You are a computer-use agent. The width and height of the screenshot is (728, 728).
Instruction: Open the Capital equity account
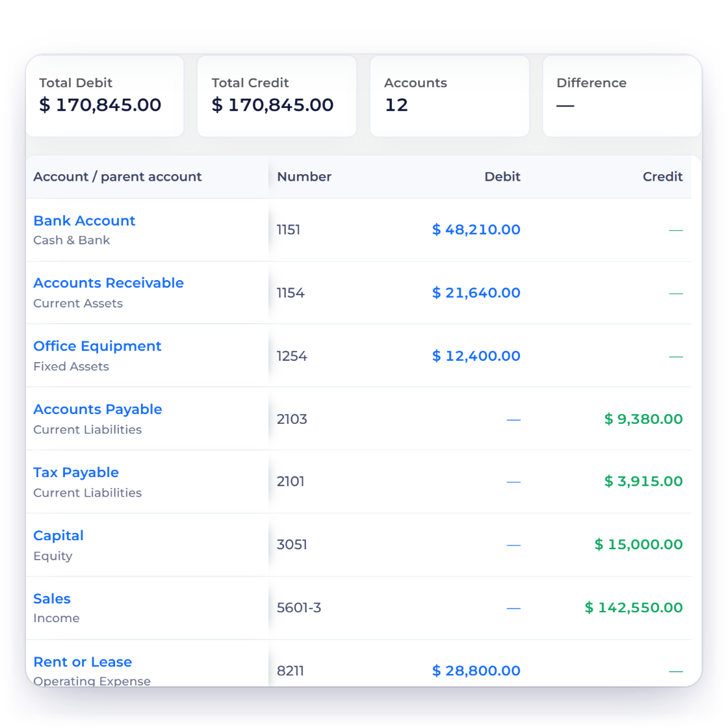pyautogui.click(x=58, y=536)
